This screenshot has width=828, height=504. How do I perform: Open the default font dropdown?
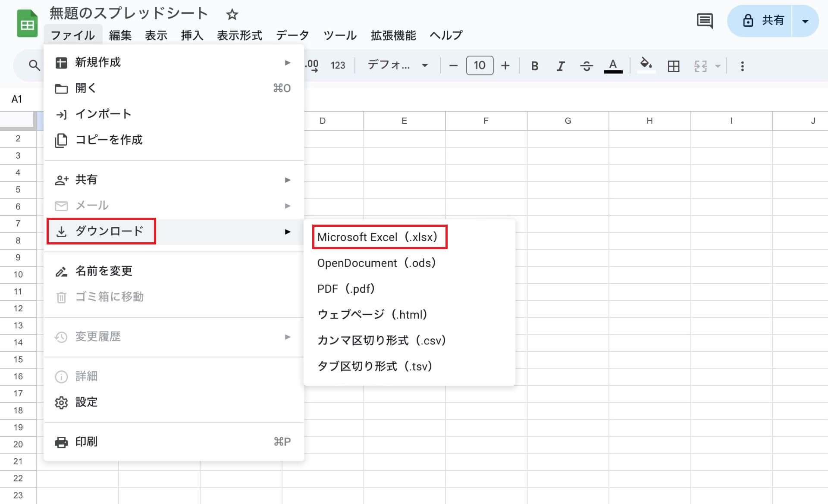(397, 66)
